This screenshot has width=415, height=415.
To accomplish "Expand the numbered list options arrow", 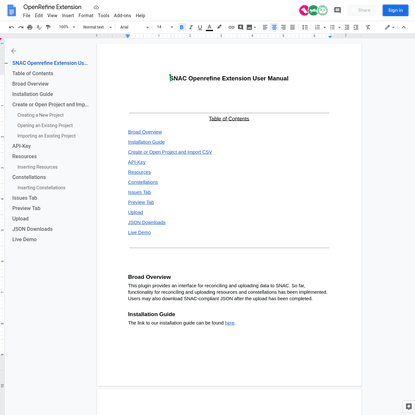I will [324, 27].
